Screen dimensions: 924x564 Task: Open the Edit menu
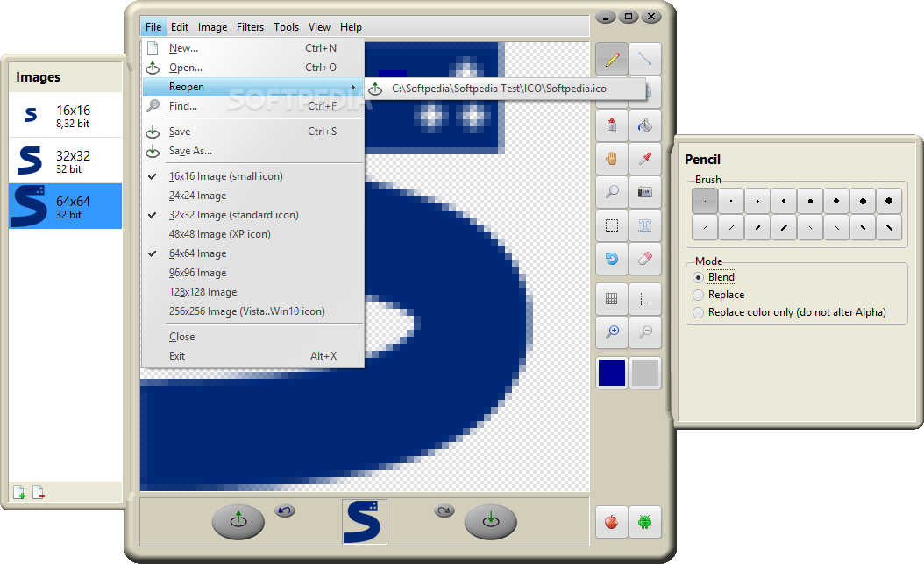point(179,27)
